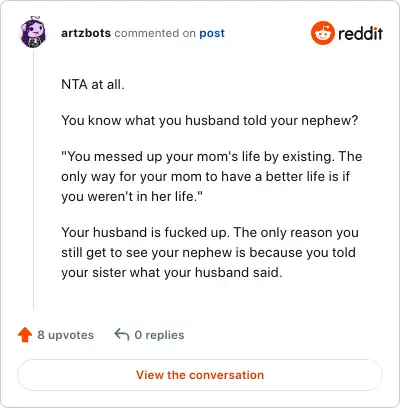The width and height of the screenshot is (400, 408).
Task: Upvote the comment with the orange arrow
Action: pos(25,335)
